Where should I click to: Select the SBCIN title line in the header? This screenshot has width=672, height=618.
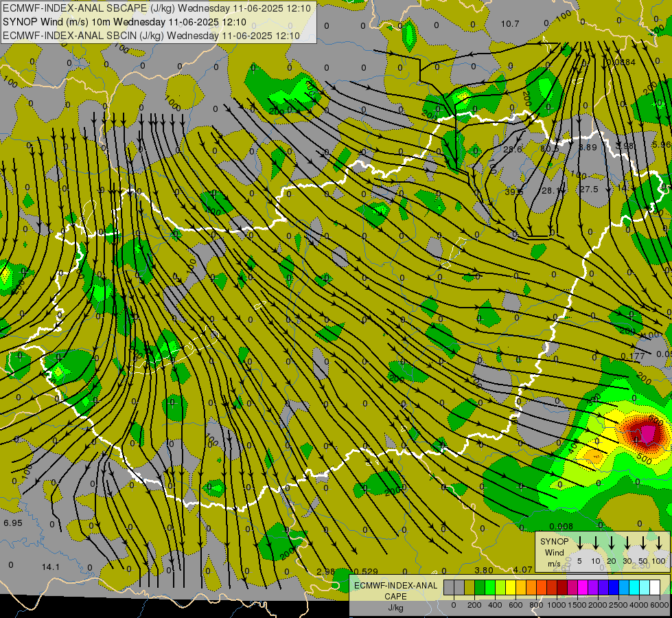151,36
